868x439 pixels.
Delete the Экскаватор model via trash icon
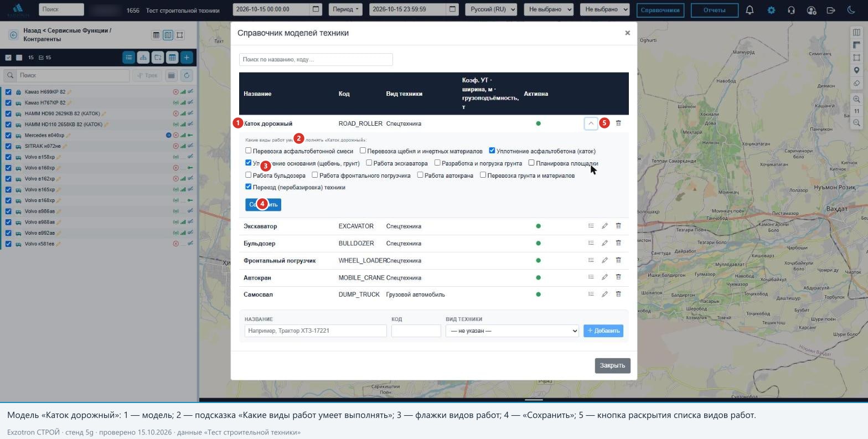click(618, 226)
